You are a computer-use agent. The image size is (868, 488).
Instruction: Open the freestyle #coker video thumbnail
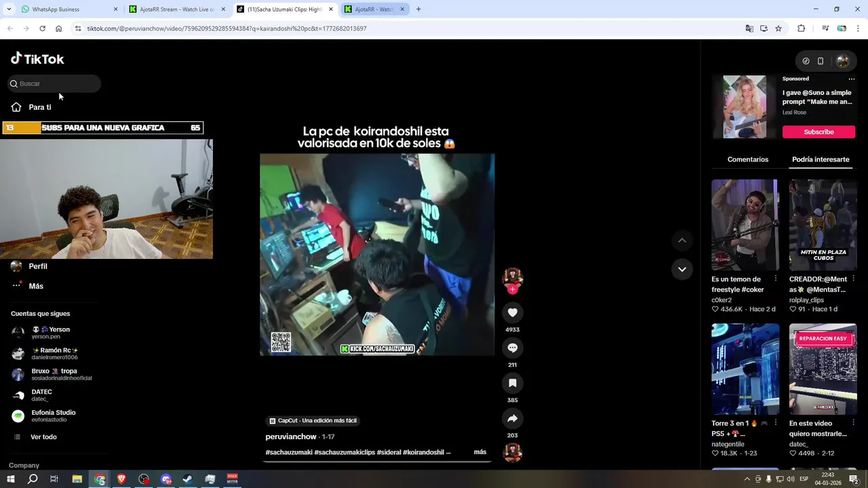point(745,225)
